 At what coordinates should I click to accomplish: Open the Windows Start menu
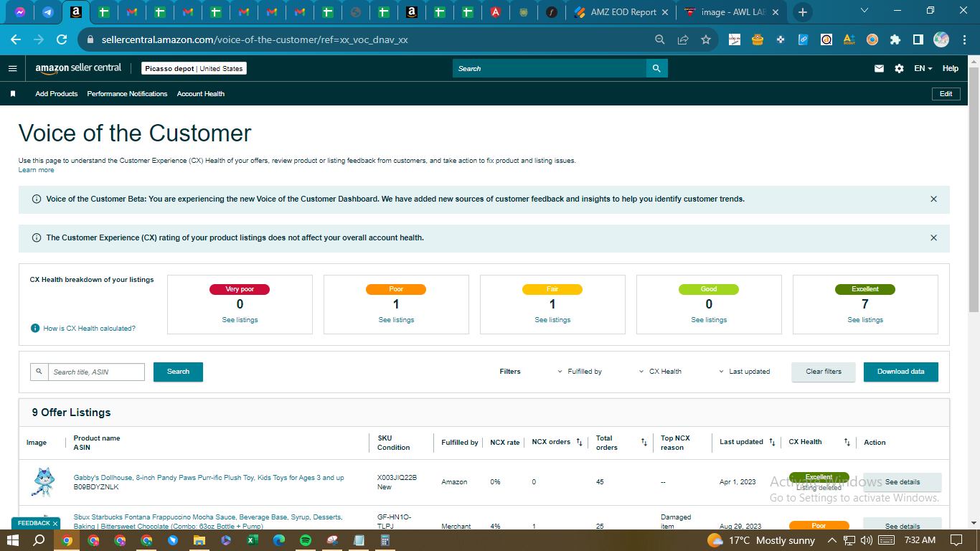click(x=13, y=540)
